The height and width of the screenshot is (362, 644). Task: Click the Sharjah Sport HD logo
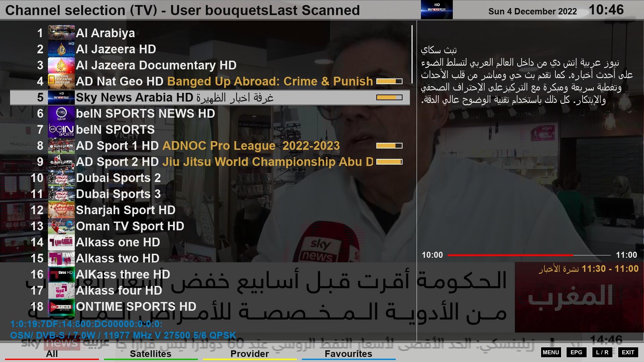61,210
